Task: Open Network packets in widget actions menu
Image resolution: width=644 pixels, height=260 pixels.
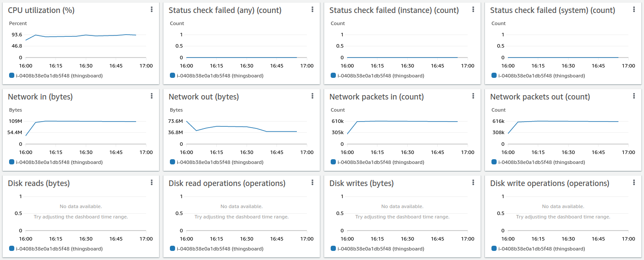Action: click(x=473, y=96)
